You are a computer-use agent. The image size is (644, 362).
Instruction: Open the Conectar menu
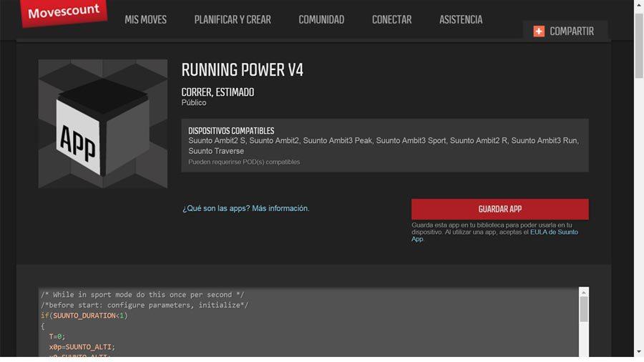coord(391,20)
